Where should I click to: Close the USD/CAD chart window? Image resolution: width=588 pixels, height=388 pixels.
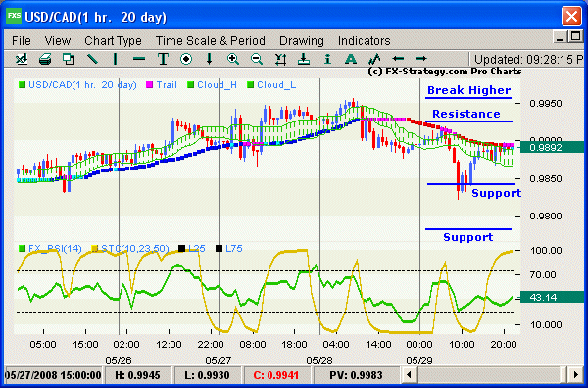[571, 16]
